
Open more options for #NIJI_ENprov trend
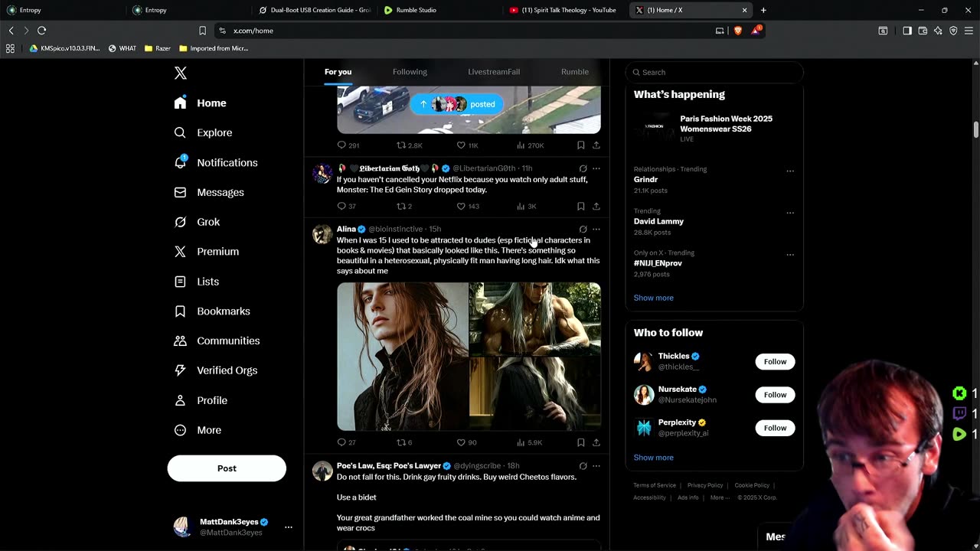click(x=790, y=254)
